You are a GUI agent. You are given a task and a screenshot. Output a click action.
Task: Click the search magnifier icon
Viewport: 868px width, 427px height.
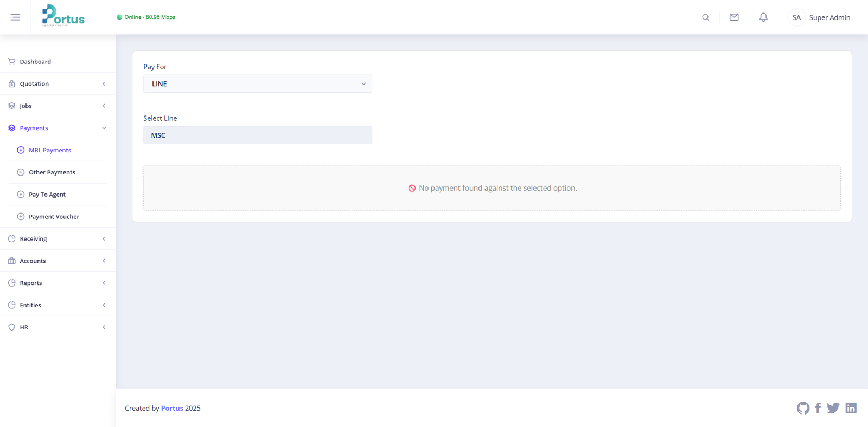point(705,17)
